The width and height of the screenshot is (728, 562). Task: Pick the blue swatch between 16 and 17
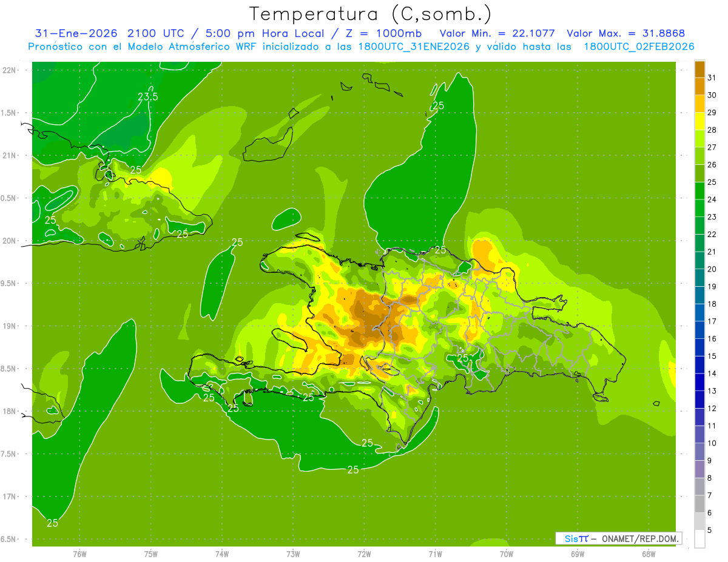pyautogui.click(x=699, y=330)
